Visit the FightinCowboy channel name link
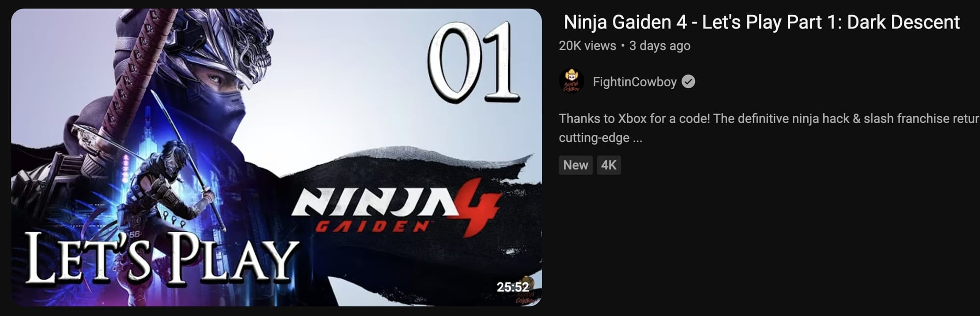Screen dimensions: 980x316 point(635,82)
